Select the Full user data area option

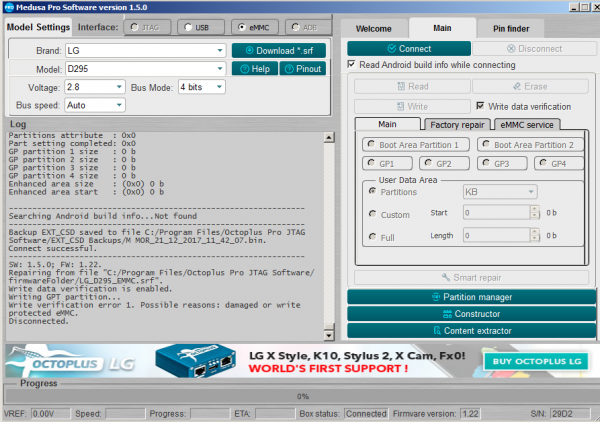[x=373, y=236]
